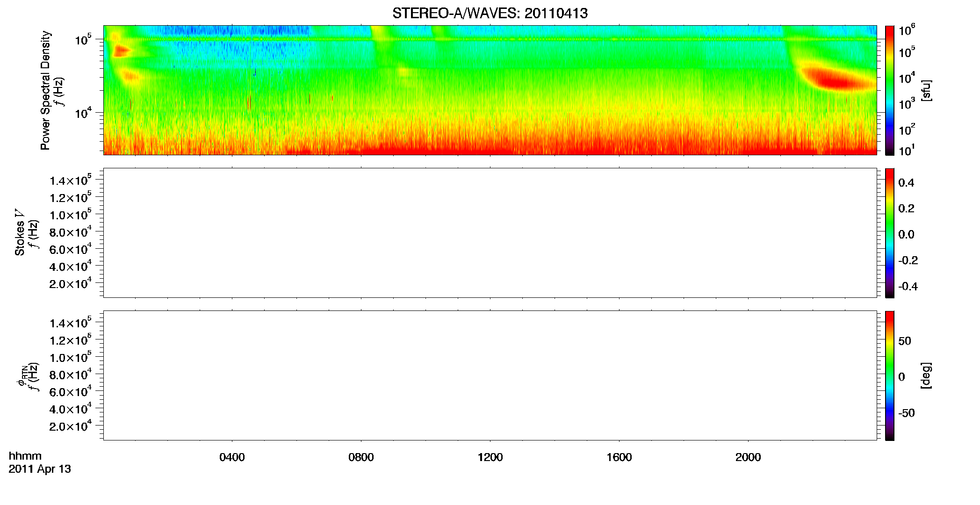Click the 1.2×10^5 label in phi RTN panel
The width and height of the screenshot is (980, 505).
click(x=70, y=340)
